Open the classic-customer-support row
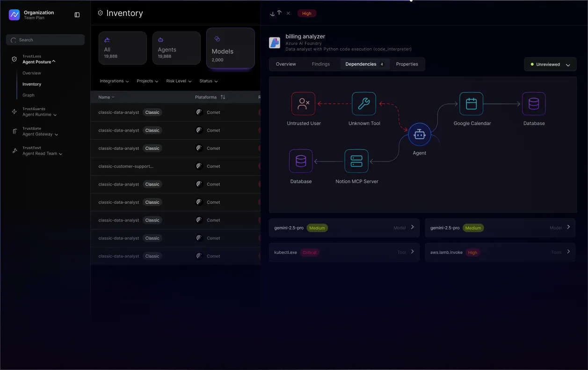The image size is (588, 370). pyautogui.click(x=175, y=166)
